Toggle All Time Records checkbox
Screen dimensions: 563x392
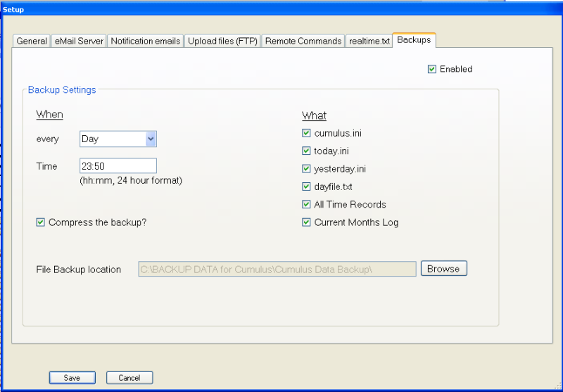tap(306, 205)
